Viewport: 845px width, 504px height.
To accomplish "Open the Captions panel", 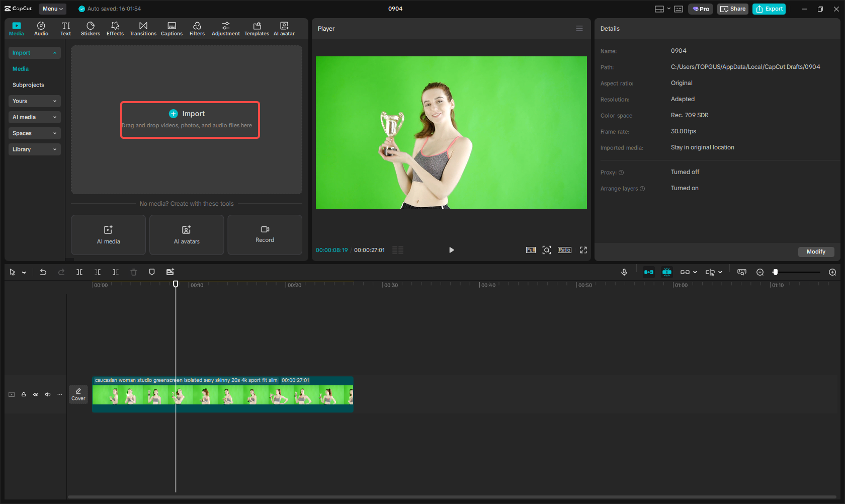I will click(172, 28).
